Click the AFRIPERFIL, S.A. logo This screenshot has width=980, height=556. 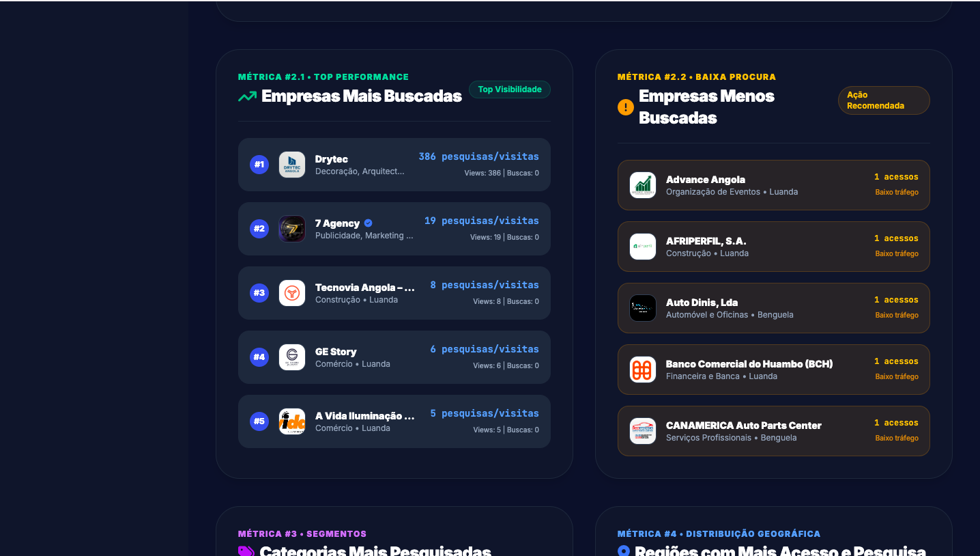click(x=643, y=247)
